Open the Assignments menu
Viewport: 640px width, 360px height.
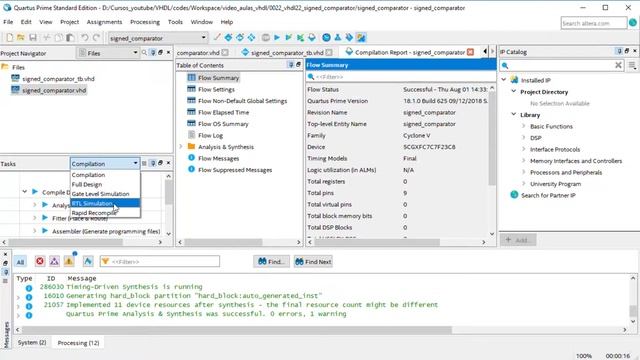104,22
